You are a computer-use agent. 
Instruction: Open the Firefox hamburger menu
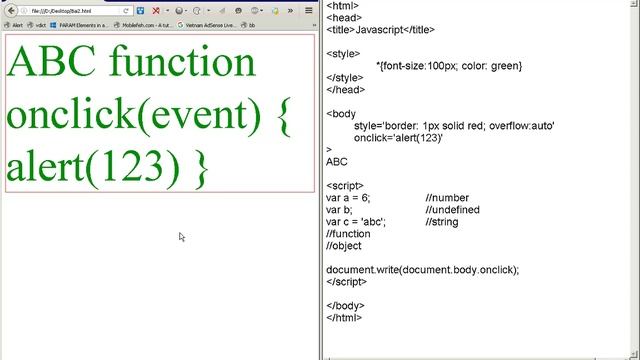(x=309, y=11)
